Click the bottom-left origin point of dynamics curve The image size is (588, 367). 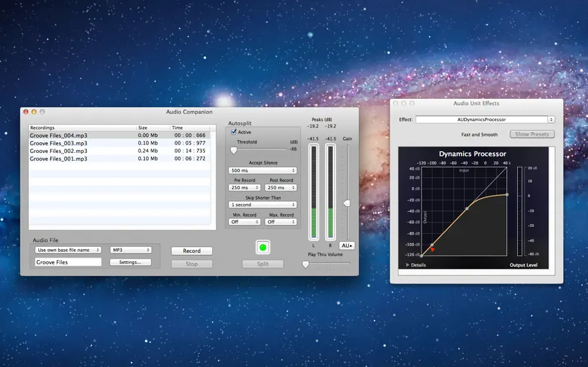[422, 255]
